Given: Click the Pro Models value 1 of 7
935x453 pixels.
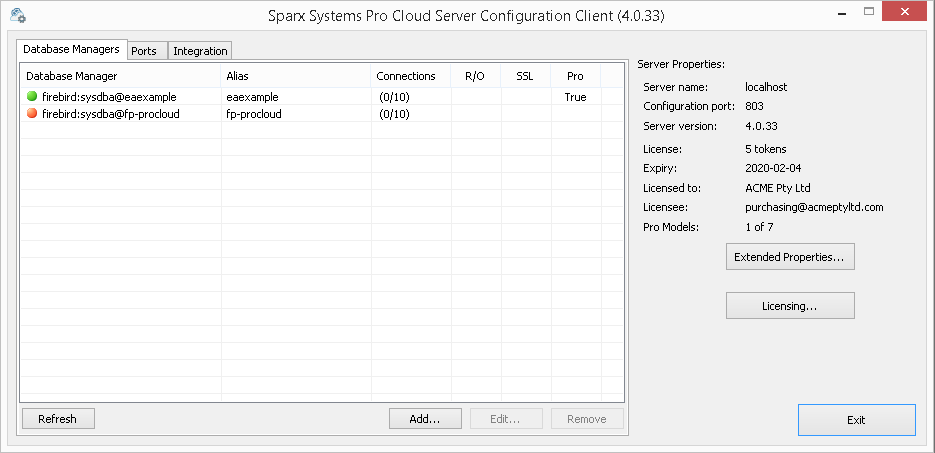Looking at the screenshot, I should coord(759,227).
